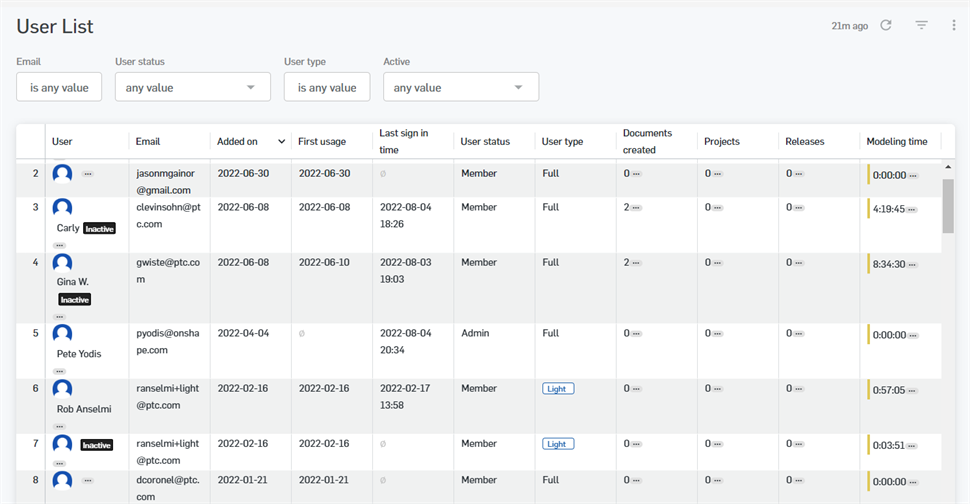Click Rob Anselmi's avatar icon
The image size is (970, 504).
62,389
